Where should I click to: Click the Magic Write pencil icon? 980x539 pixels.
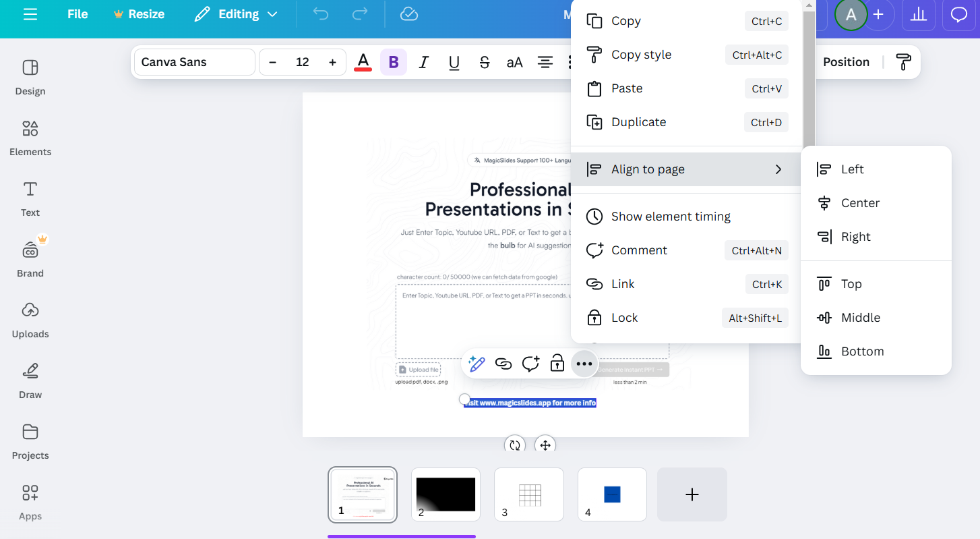(x=477, y=364)
